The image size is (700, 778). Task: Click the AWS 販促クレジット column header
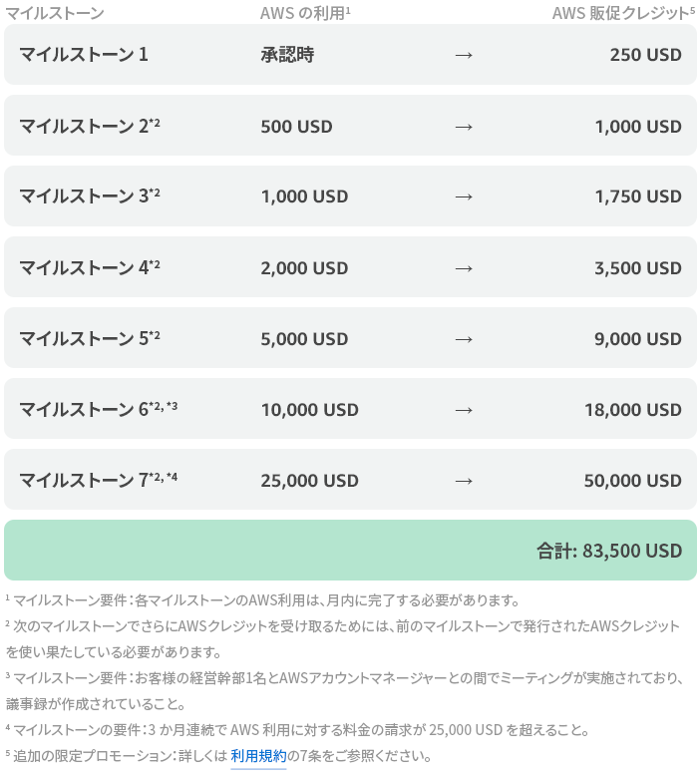(x=623, y=13)
